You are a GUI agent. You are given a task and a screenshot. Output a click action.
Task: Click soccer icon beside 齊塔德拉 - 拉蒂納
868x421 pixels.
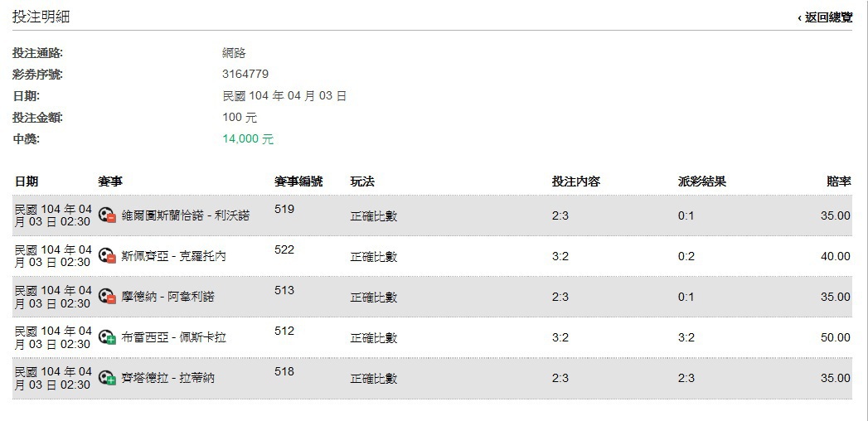click(x=107, y=378)
